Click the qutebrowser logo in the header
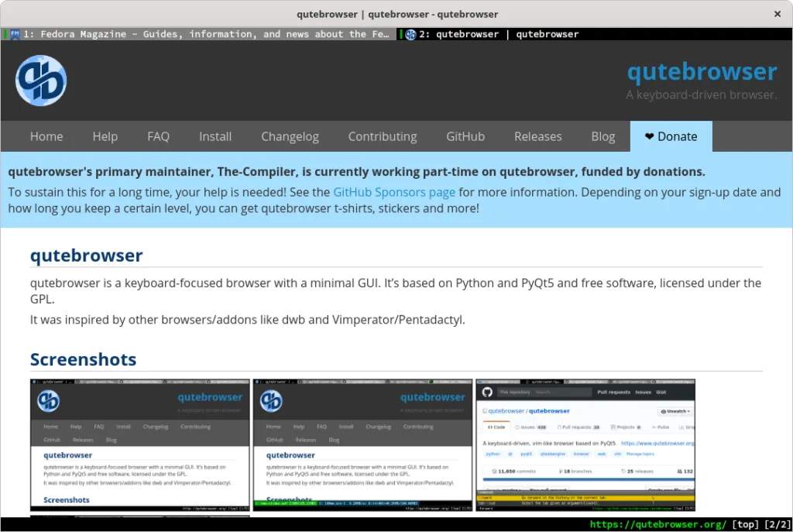The height and width of the screenshot is (532, 793). coord(41,81)
